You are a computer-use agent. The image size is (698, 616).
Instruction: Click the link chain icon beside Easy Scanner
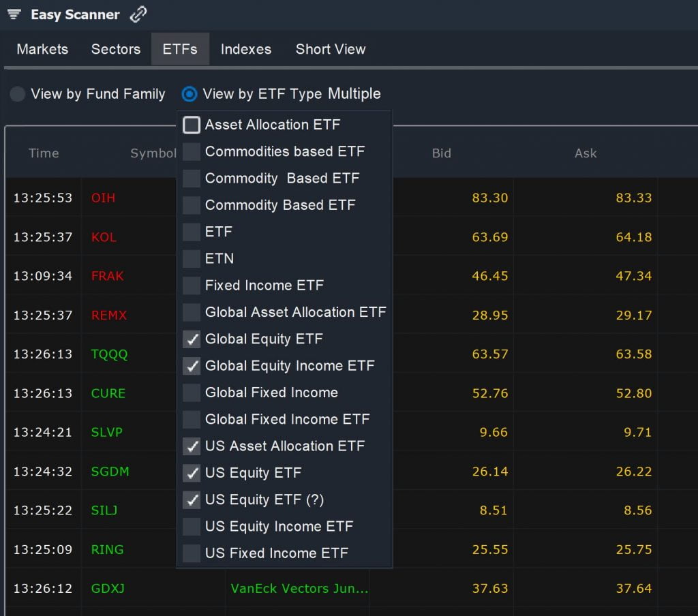pyautogui.click(x=138, y=13)
